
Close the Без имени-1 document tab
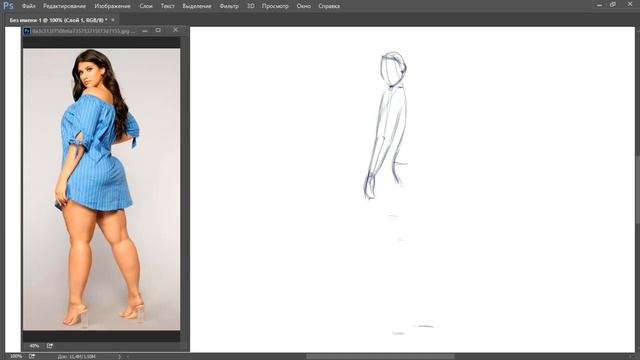coord(113,20)
